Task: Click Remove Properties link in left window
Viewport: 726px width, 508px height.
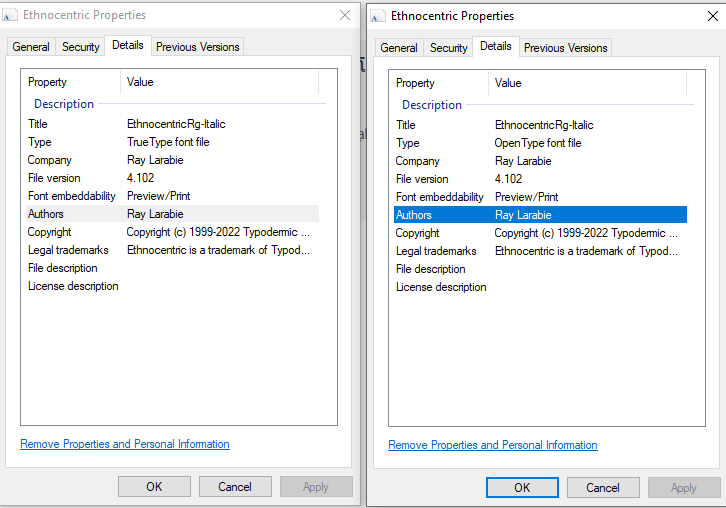Action: pos(125,444)
